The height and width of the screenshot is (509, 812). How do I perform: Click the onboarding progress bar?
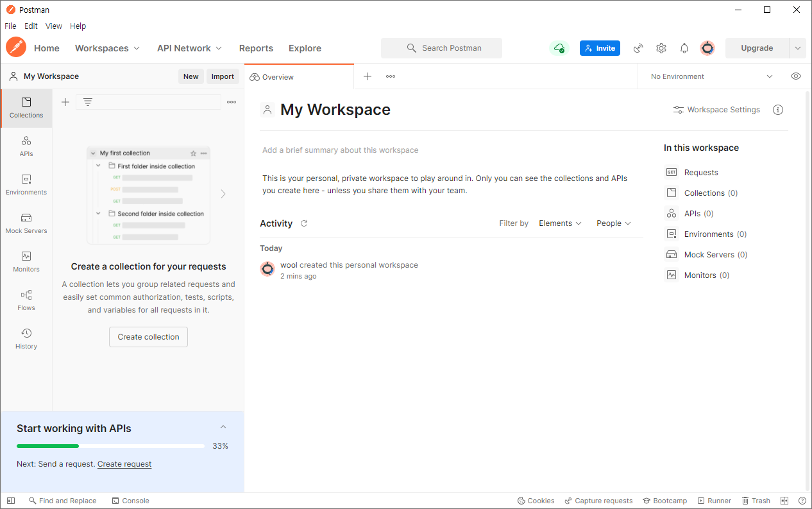point(110,445)
